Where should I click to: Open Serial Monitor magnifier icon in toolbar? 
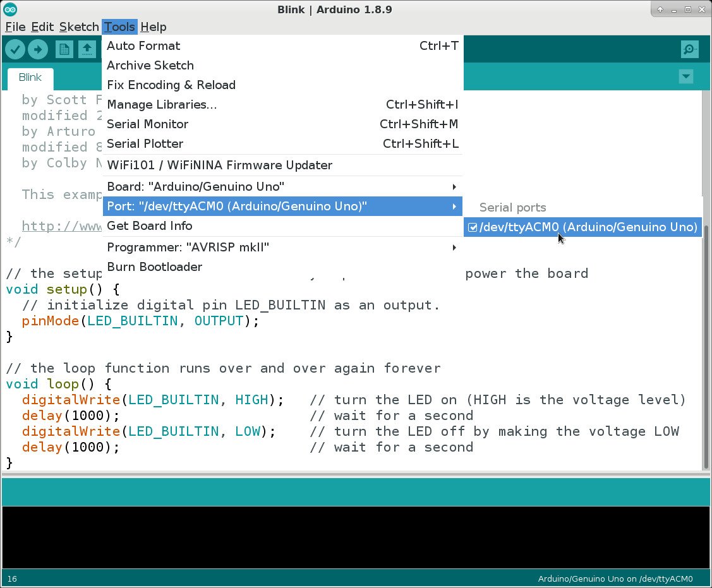(x=689, y=49)
